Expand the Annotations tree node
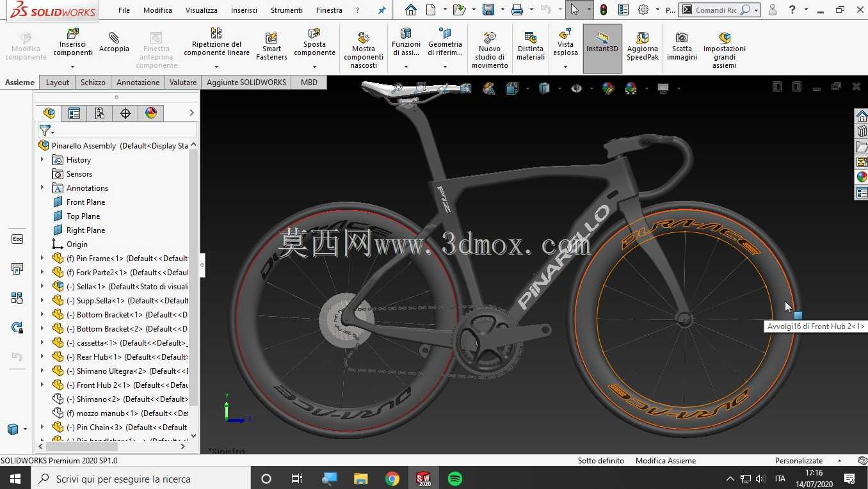Viewport: 868px width, 489px height. tap(42, 188)
